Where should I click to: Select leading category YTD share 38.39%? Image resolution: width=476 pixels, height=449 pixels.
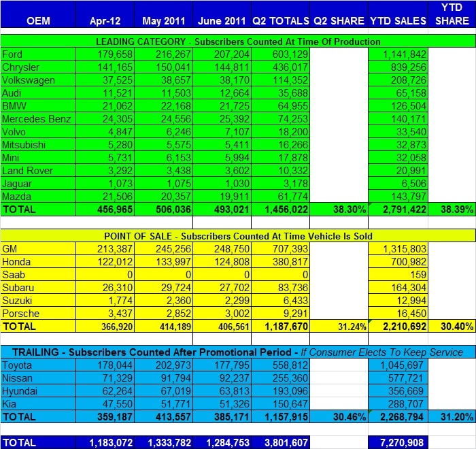click(457, 210)
